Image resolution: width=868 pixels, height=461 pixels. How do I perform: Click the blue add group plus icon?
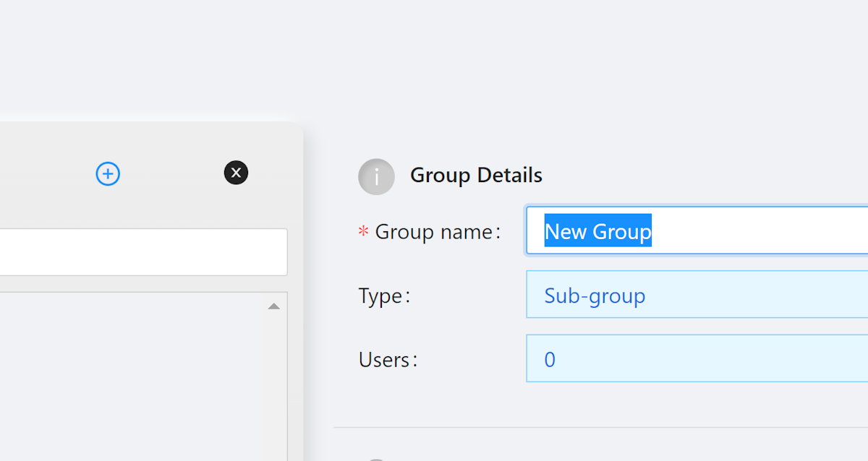click(108, 173)
